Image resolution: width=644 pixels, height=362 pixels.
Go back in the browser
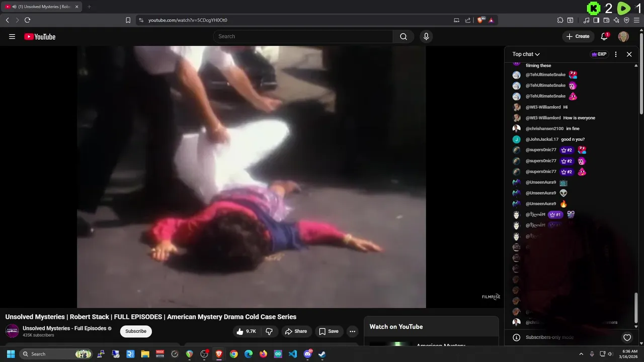click(x=7, y=20)
